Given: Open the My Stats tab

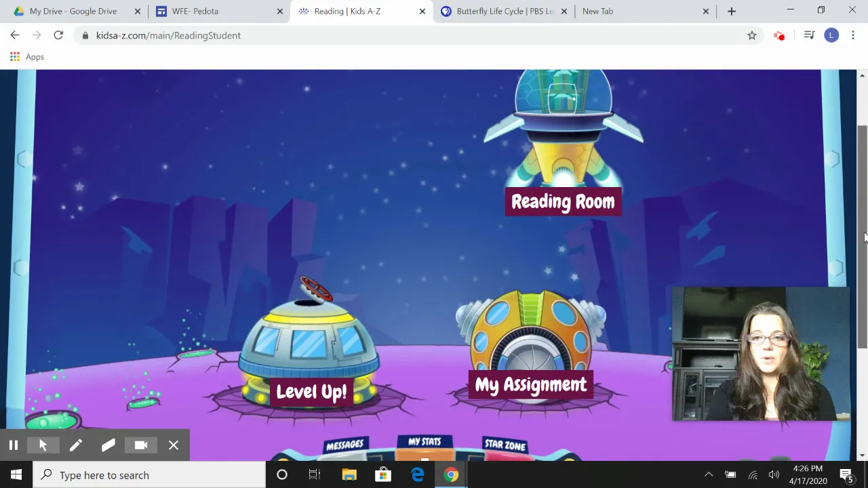Looking at the screenshot, I should coord(425,443).
